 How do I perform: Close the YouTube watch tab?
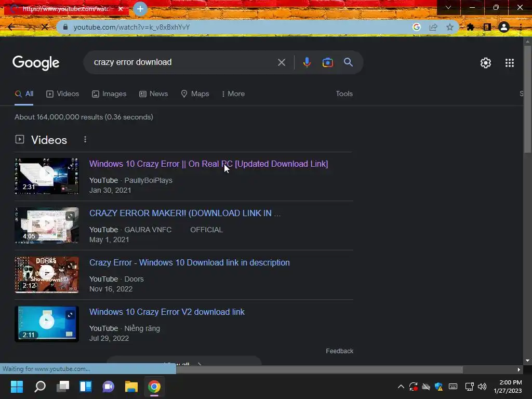tap(121, 9)
